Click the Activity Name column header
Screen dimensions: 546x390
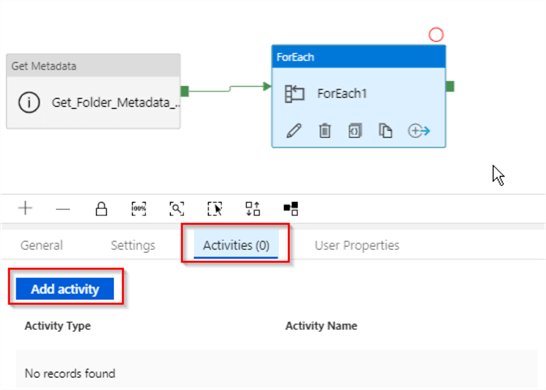click(x=321, y=326)
